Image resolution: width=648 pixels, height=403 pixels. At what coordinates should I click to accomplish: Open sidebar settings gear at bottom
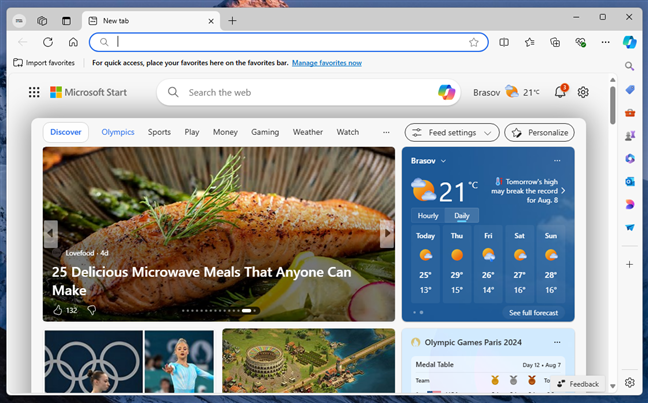pos(629,383)
